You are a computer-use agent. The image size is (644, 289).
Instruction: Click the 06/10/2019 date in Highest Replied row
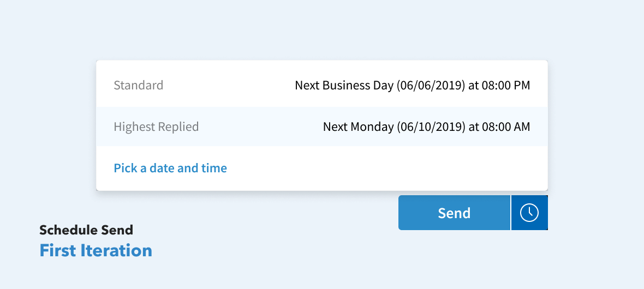(431, 127)
